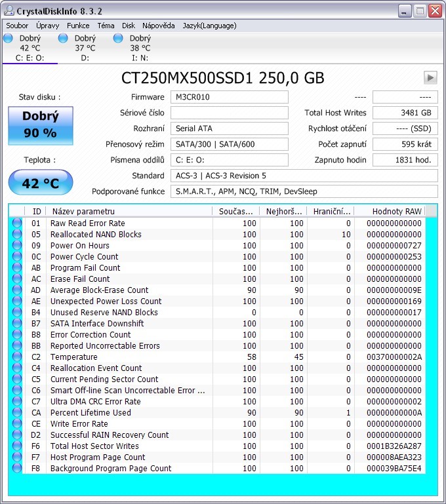
Task: Click the status icon for Power On Hours
Action: click(16, 245)
